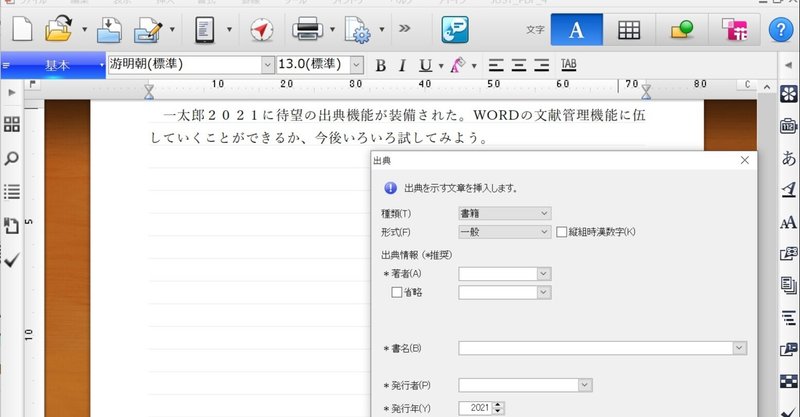Align text left
This screenshot has width=800, height=417.
point(496,65)
